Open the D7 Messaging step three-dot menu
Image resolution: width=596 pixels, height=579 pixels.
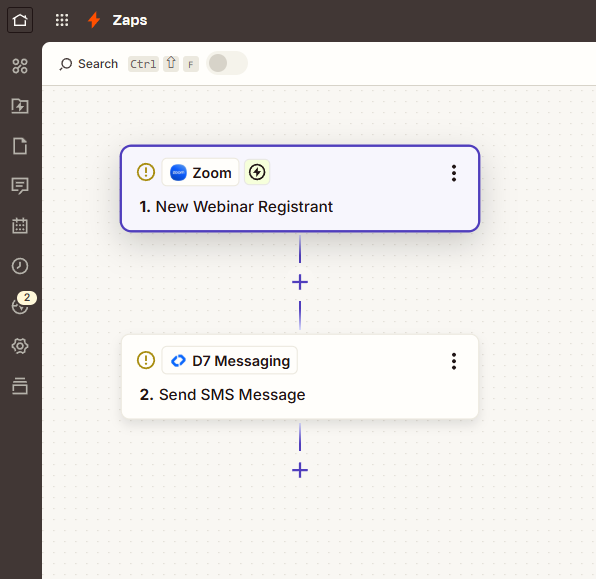pos(454,361)
